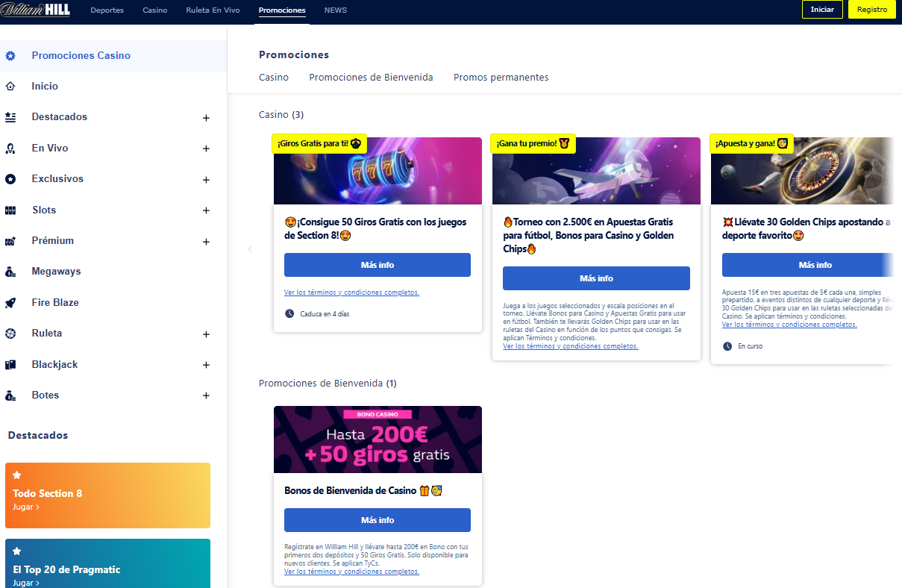The height and width of the screenshot is (588, 902).
Task: Click the En Vivo sidebar icon
Action: pos(10,148)
